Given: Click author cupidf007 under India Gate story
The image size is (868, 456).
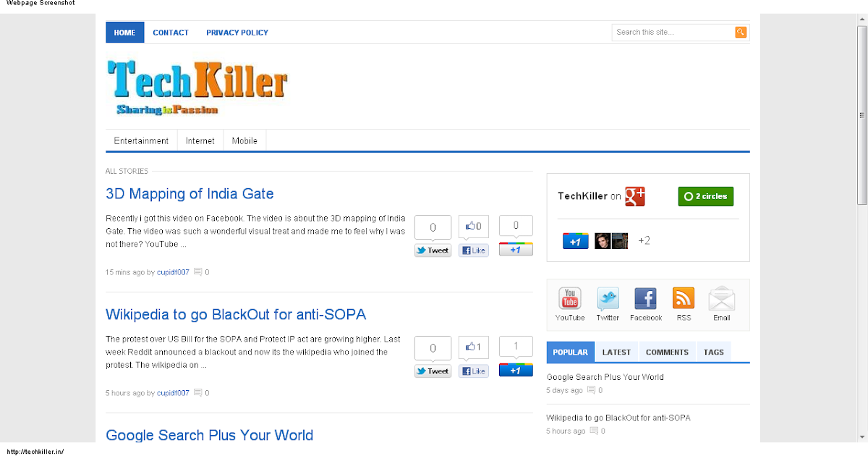Looking at the screenshot, I should coord(173,272).
